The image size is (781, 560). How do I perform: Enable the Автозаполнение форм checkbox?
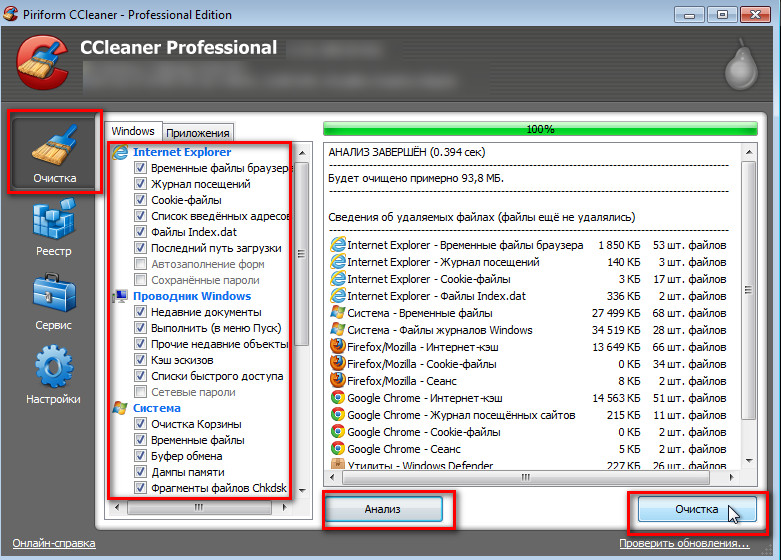[x=141, y=264]
